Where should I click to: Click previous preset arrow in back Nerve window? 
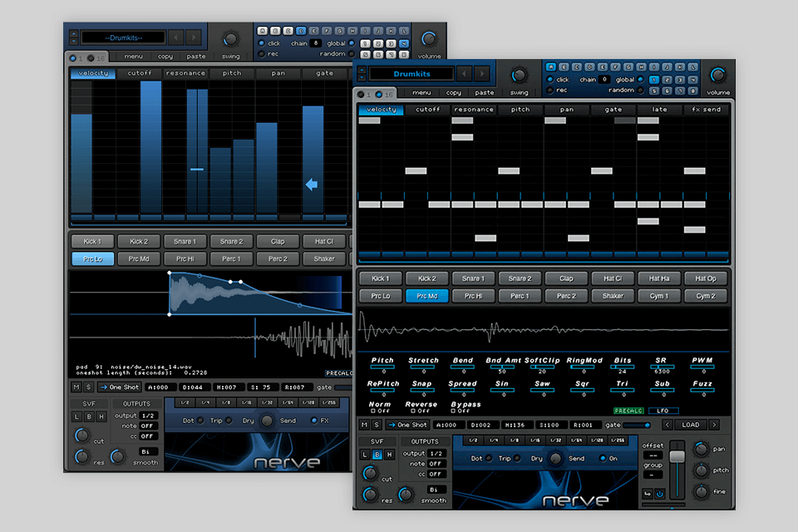click(x=176, y=37)
